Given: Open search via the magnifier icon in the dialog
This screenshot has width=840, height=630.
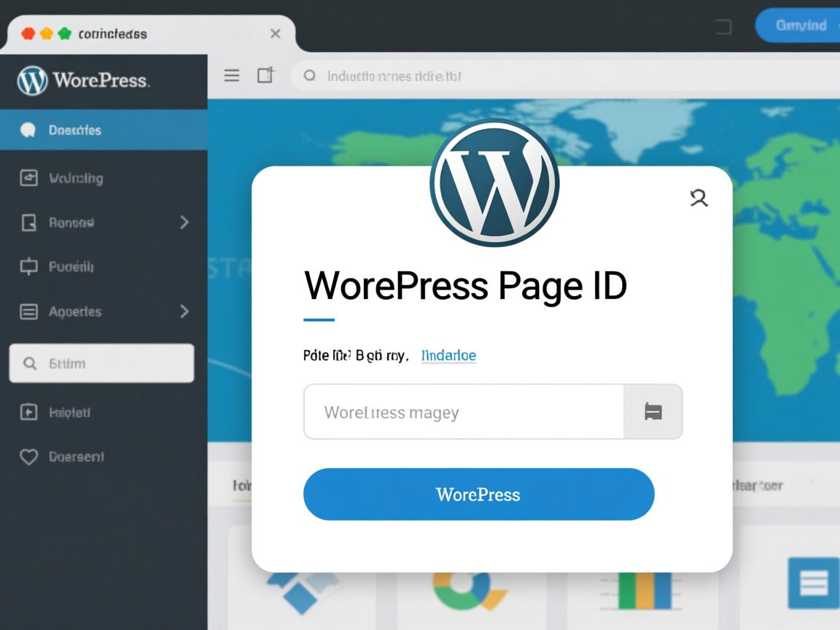Looking at the screenshot, I should 699,198.
